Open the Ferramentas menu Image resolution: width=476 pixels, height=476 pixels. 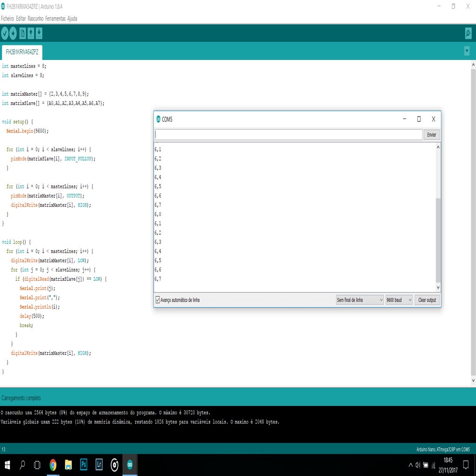[x=55, y=19]
